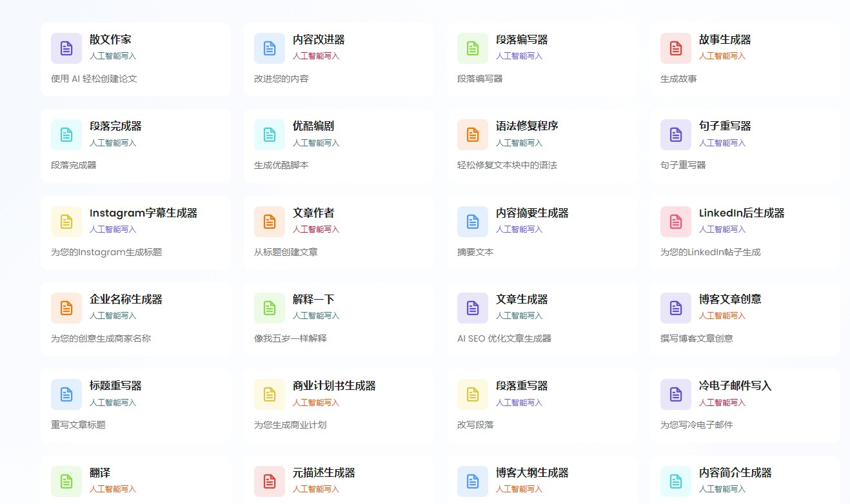
Task: Click the description 生成优酷脚本
Action: pos(281,165)
